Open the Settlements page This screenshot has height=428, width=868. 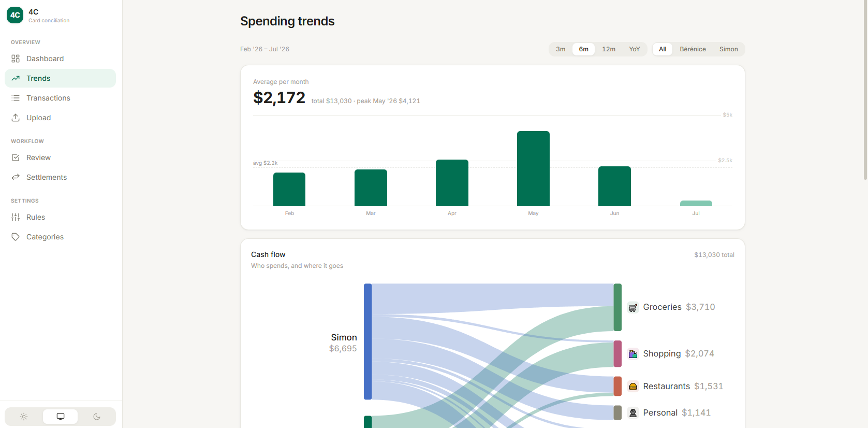coord(60,177)
